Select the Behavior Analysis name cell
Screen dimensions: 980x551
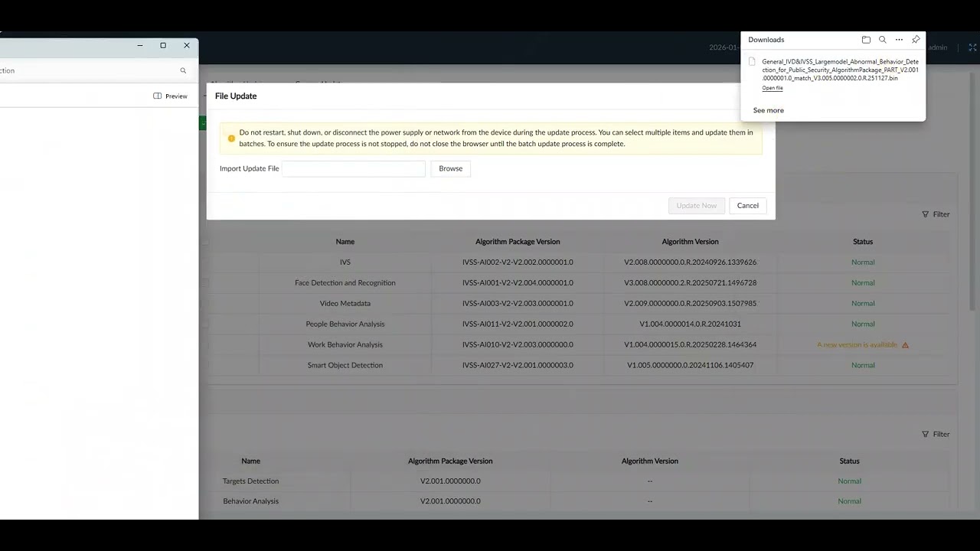tap(251, 501)
